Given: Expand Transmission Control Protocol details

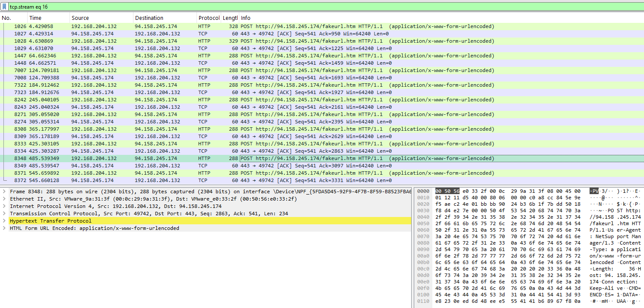Looking at the screenshot, I should coord(4,214).
